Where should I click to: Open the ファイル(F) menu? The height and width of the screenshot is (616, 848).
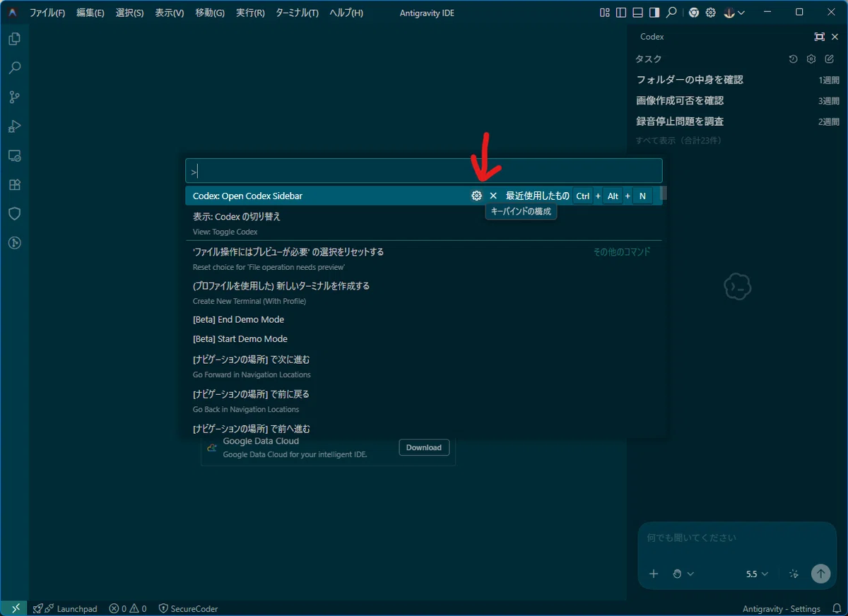(47, 13)
